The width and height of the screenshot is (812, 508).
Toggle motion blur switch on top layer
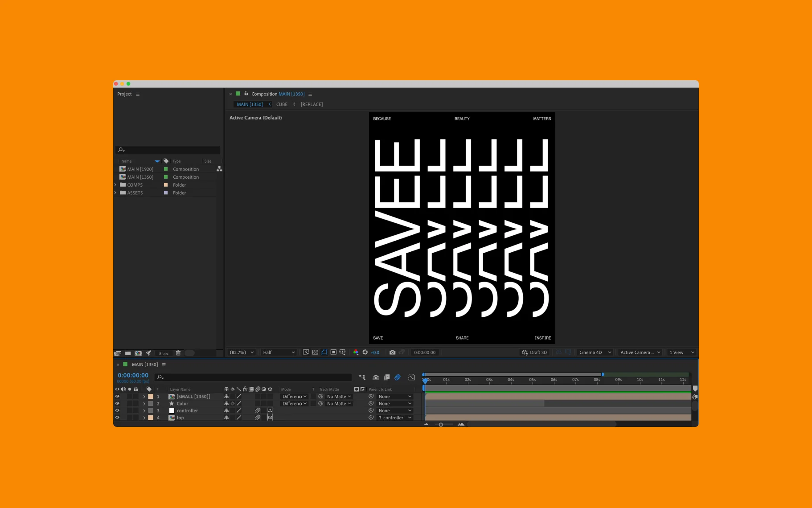[x=258, y=418]
